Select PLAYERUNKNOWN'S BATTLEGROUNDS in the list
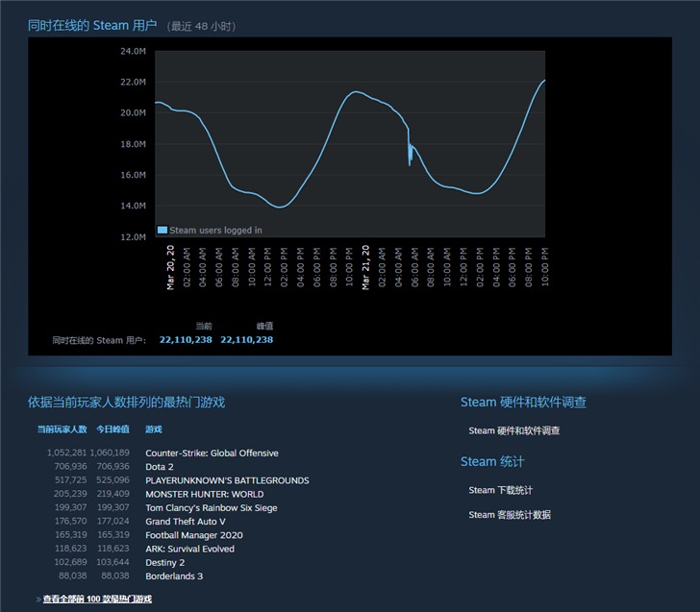 pyautogui.click(x=227, y=480)
